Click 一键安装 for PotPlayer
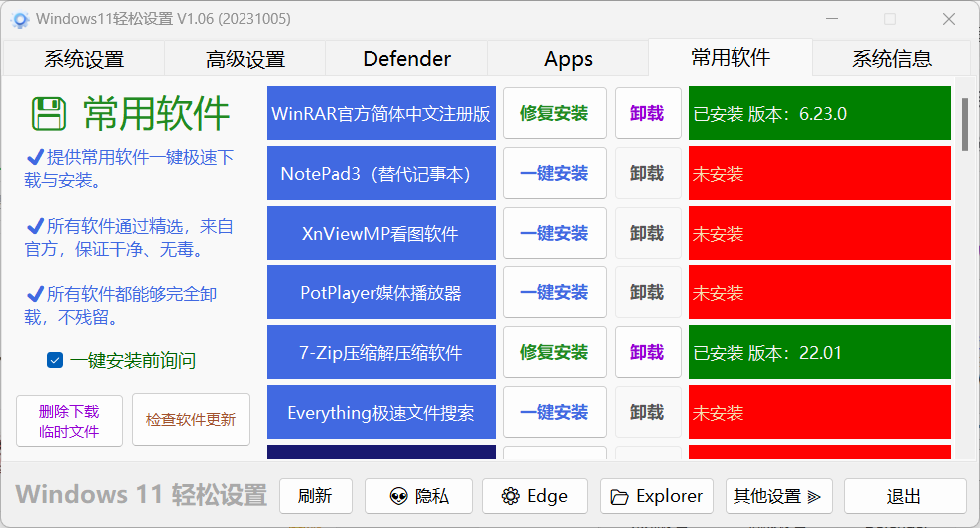 [x=555, y=293]
